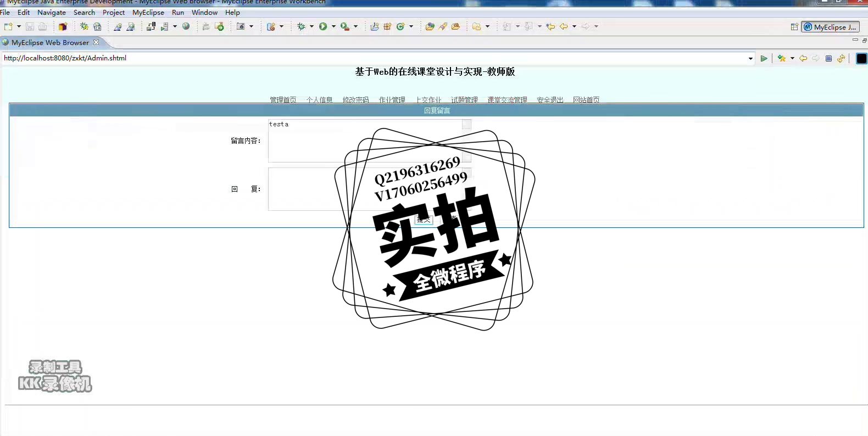This screenshot has height=436, width=868.
Task: Click the camera snapshot toolbar icon
Action: click(241, 26)
